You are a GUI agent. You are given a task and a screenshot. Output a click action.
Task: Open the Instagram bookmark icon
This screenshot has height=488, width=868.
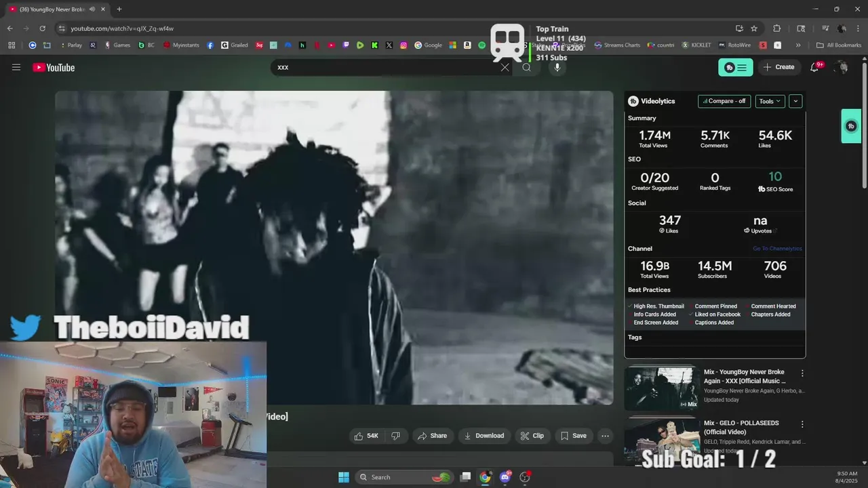(403, 45)
